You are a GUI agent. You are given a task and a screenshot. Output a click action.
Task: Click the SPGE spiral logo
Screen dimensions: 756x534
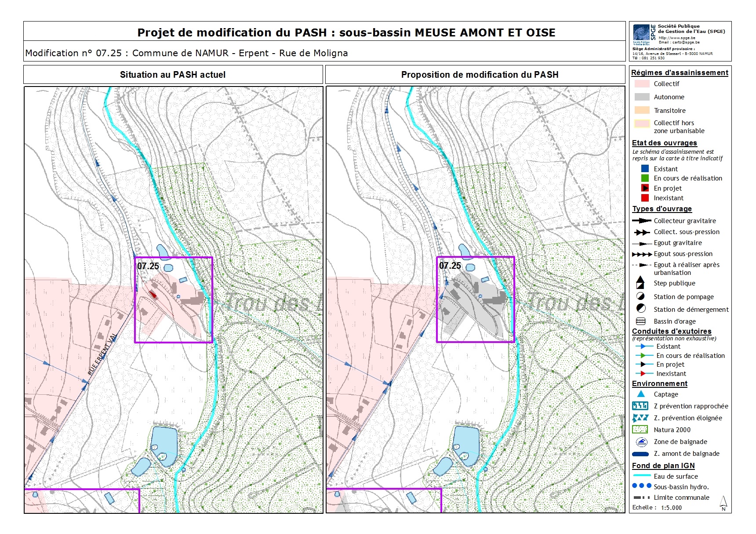pyautogui.click(x=641, y=33)
